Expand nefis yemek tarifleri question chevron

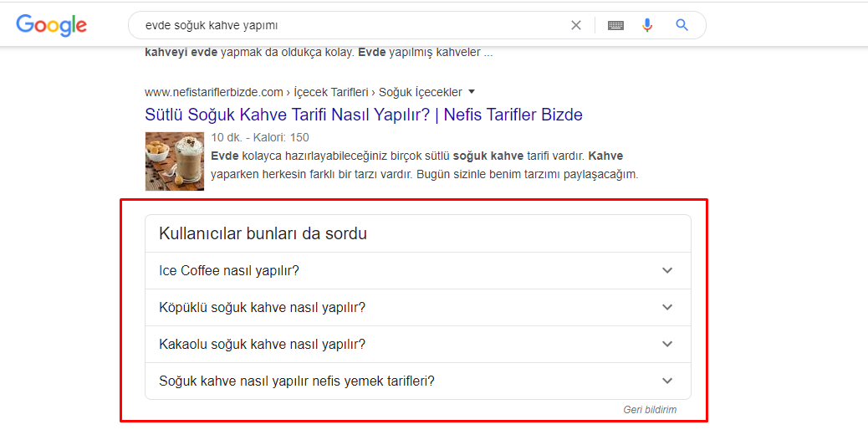coord(667,381)
